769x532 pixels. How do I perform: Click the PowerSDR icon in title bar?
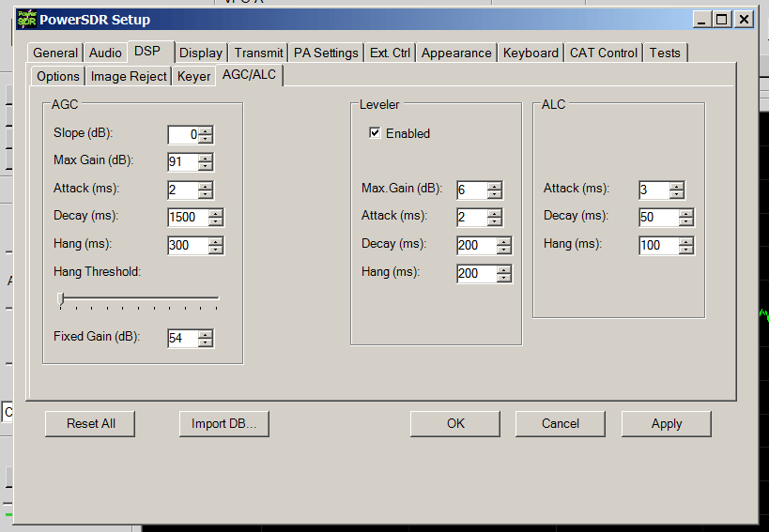[x=26, y=19]
